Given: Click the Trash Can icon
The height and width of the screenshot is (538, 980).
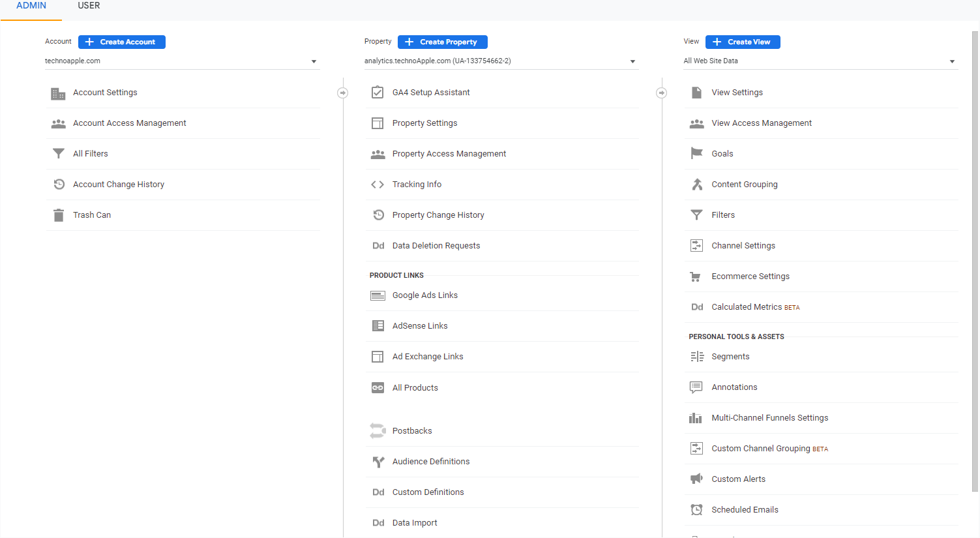Looking at the screenshot, I should tap(58, 215).
